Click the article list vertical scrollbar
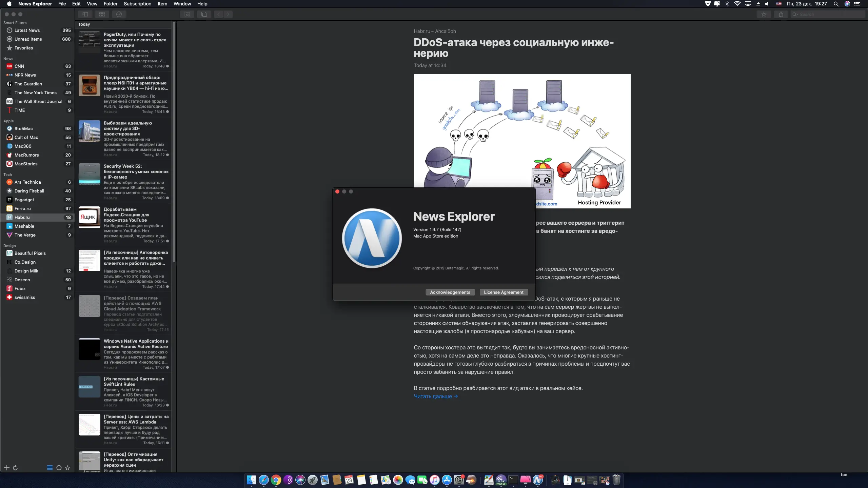The width and height of the screenshot is (868, 488). (x=174, y=142)
